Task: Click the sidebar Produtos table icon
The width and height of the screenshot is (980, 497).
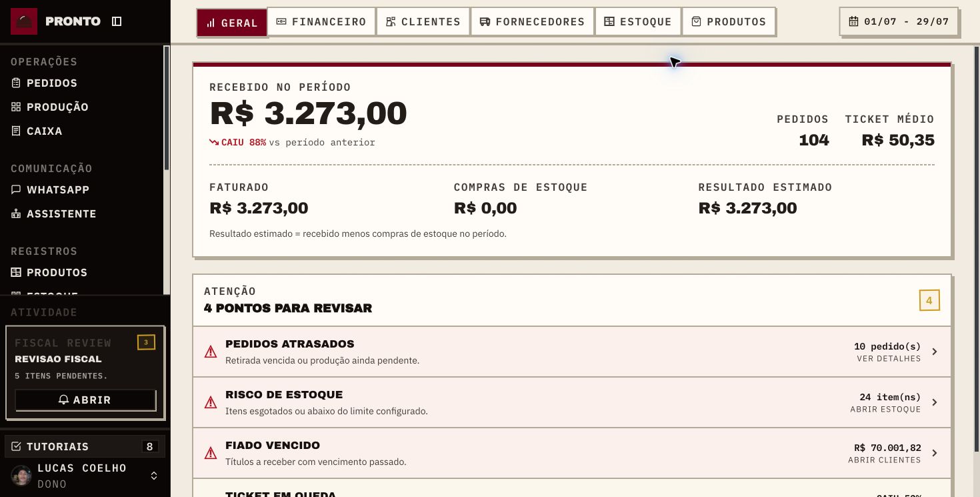Action: point(16,272)
